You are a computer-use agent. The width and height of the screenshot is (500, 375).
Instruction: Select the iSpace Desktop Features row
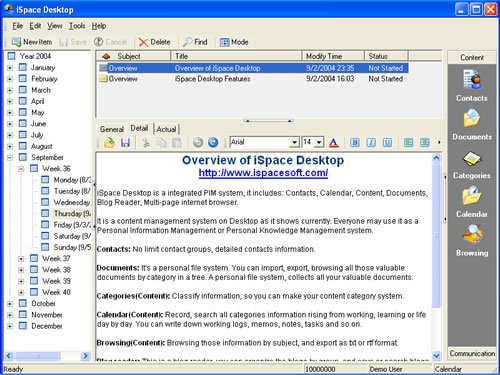pyautogui.click(x=253, y=79)
